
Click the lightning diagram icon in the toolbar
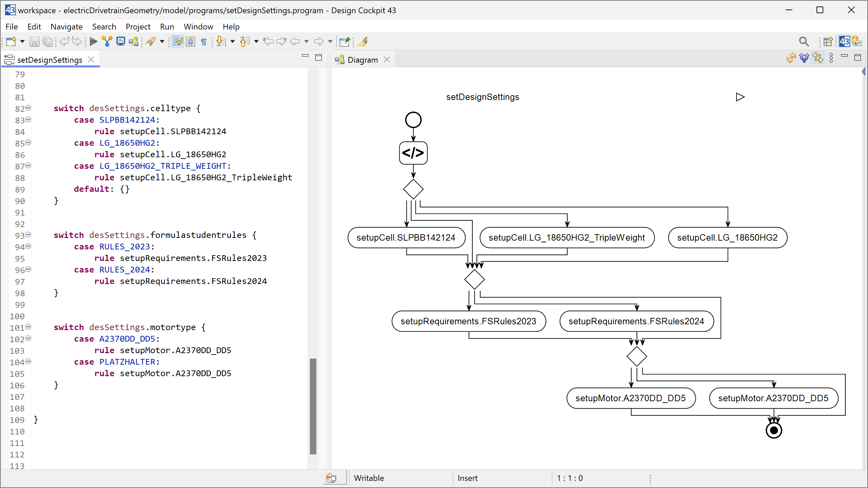tap(134, 41)
